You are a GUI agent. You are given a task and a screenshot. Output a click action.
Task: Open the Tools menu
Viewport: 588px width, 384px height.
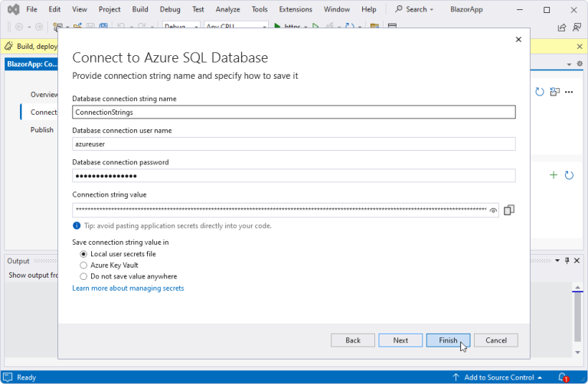(260, 9)
